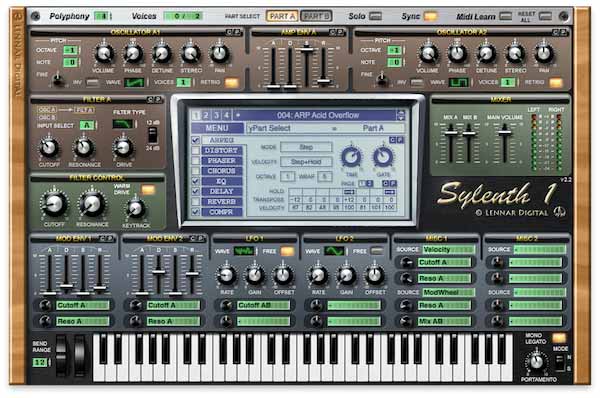Click the Filter Control Keytrack knob
This screenshot has width=600, height=398.
[x=135, y=209]
